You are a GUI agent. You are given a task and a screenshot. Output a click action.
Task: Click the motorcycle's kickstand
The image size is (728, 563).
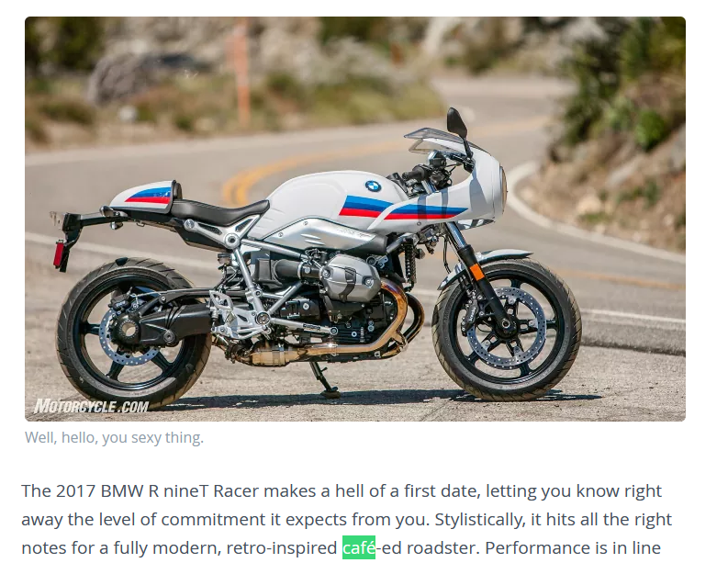pyautogui.click(x=325, y=380)
